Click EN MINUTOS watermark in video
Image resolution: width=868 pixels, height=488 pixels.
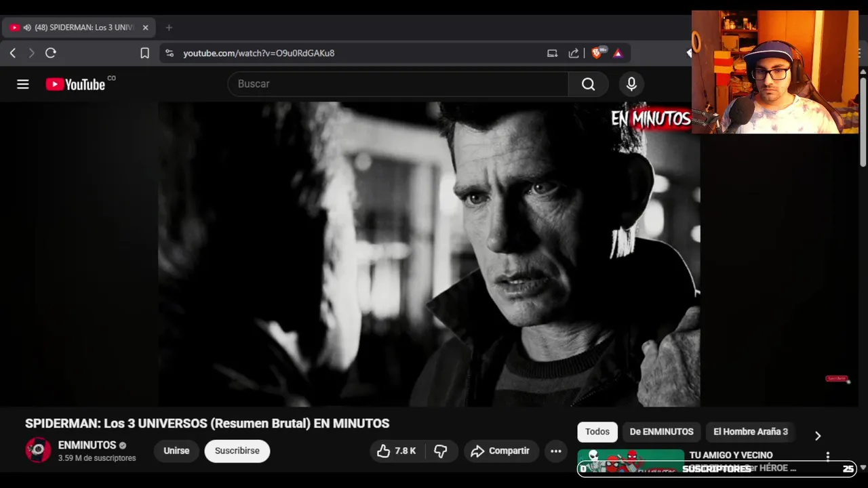[650, 119]
